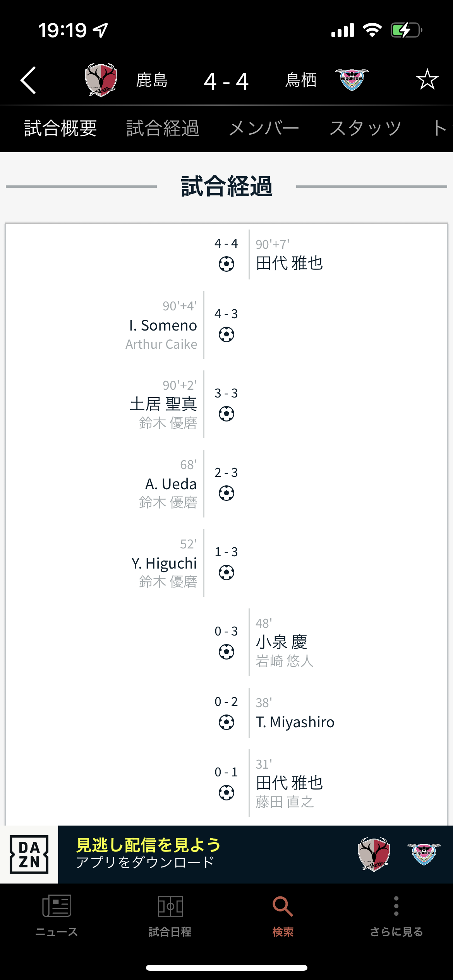Tap the 68' A. Ueda goal entry
The height and width of the screenshot is (980, 453).
tap(171, 484)
